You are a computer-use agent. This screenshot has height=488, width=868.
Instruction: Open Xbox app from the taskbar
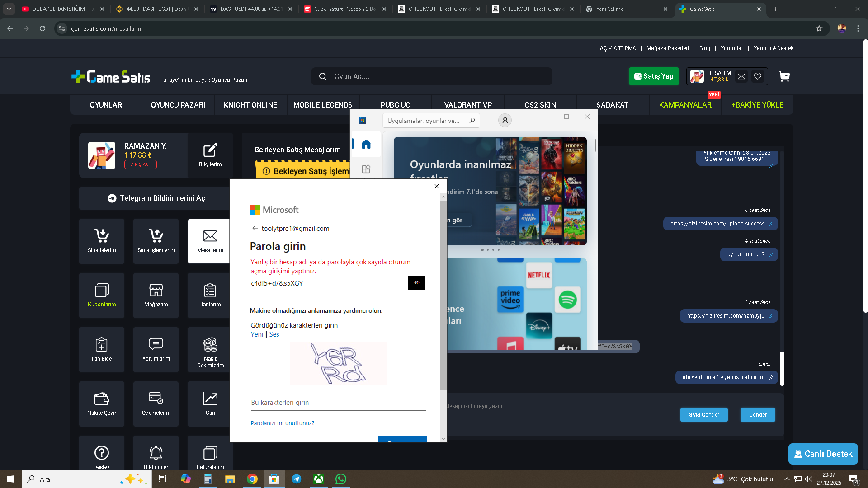pyautogui.click(x=319, y=479)
